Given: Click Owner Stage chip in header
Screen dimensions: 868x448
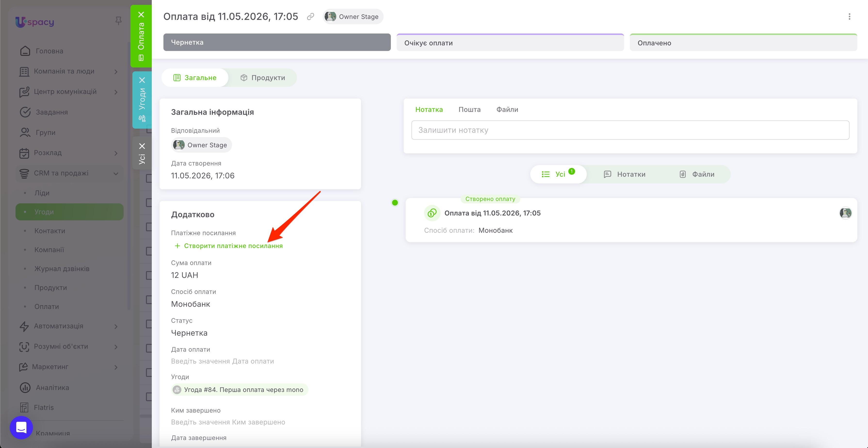Looking at the screenshot, I should pos(353,17).
